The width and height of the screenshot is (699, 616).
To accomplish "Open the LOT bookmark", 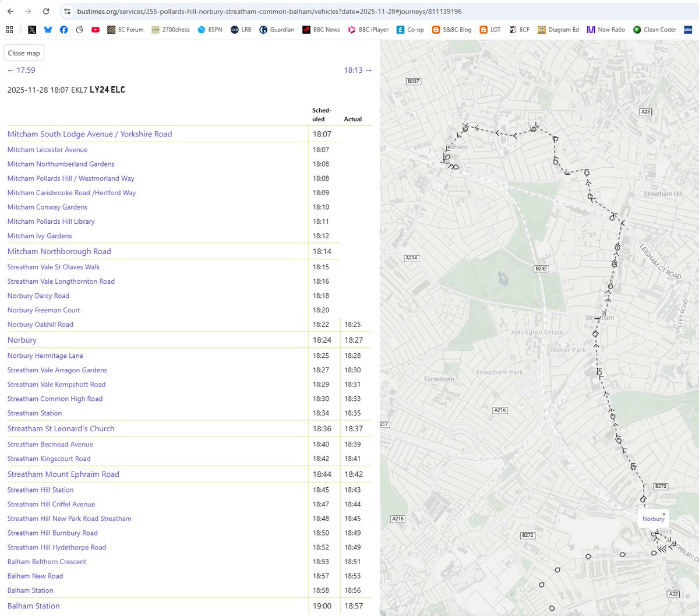I will pos(490,29).
